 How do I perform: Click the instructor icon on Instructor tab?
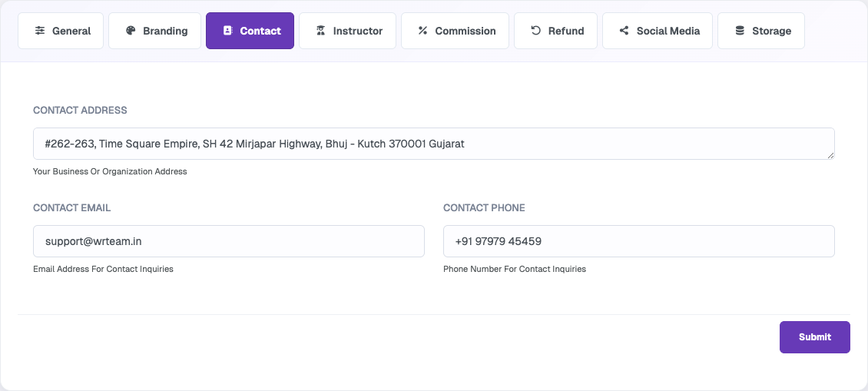coord(320,31)
